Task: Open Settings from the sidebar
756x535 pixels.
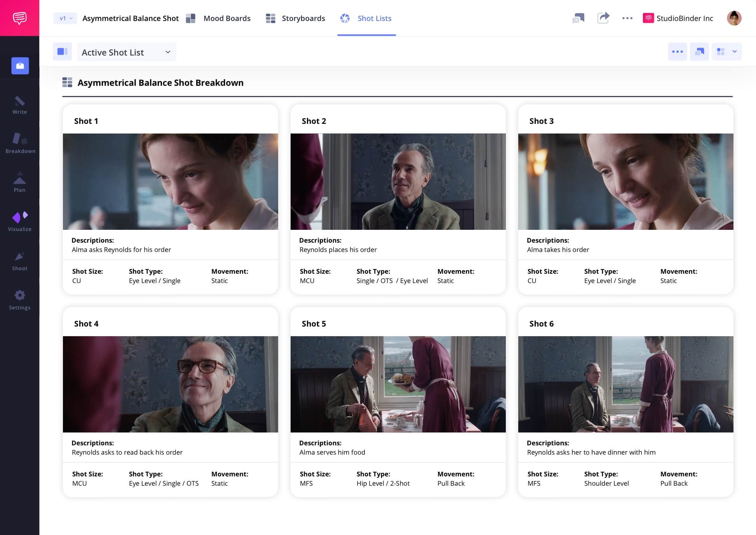Action: (19, 299)
